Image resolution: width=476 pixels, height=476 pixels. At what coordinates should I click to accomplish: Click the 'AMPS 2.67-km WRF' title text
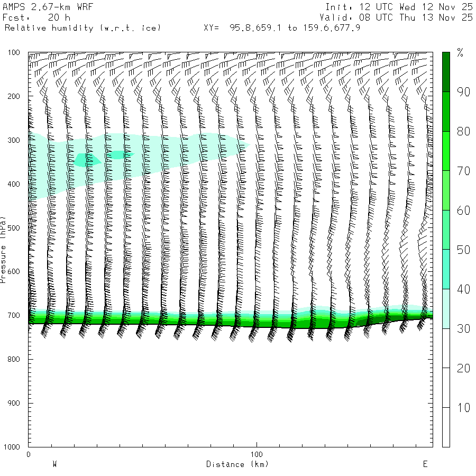coord(48,7)
